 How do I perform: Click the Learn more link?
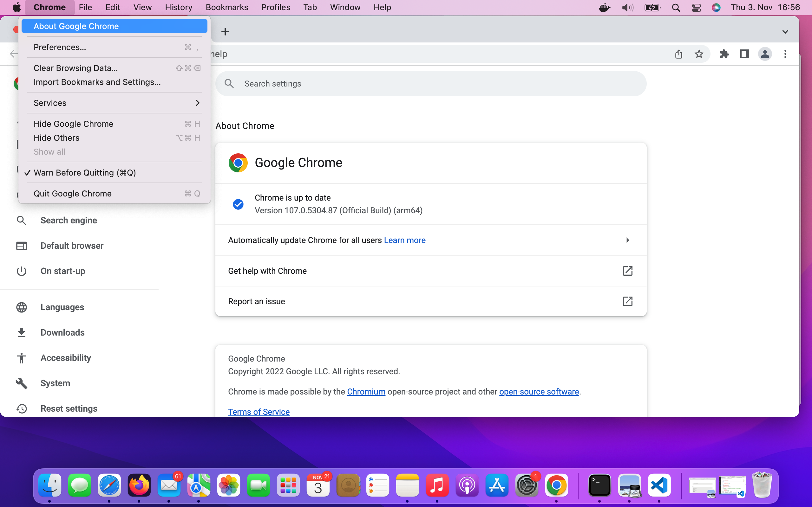pyautogui.click(x=404, y=240)
